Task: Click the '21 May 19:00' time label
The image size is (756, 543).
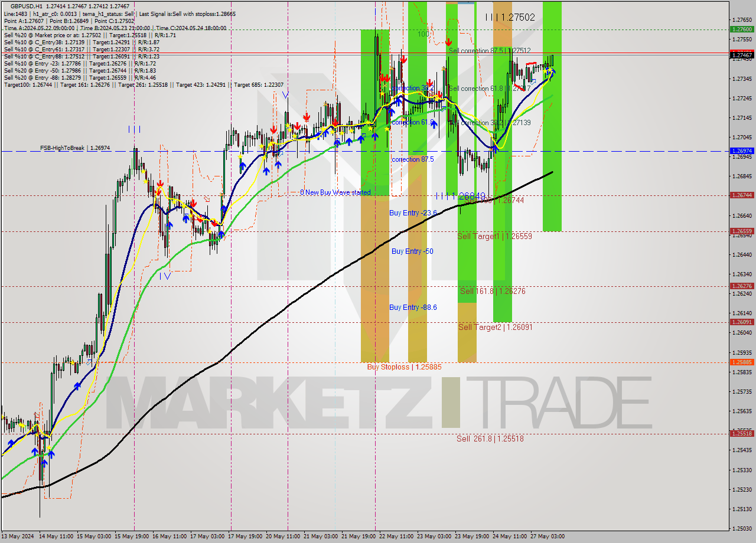Action: click(360, 537)
